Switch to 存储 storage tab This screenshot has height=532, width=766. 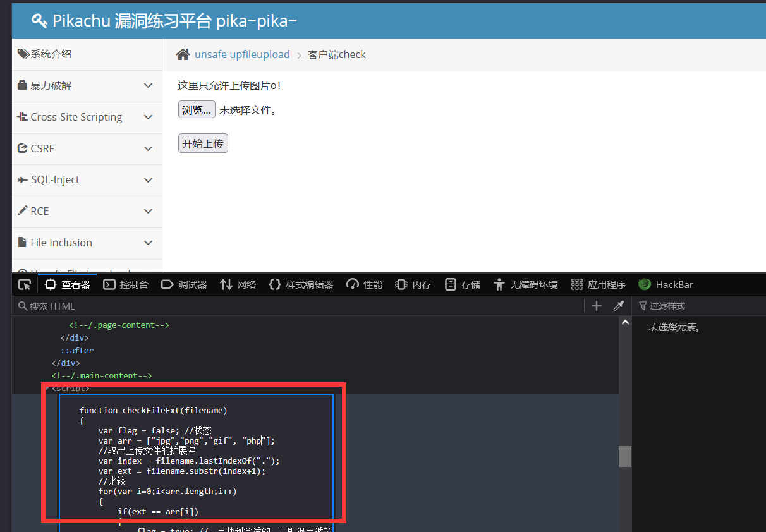pyautogui.click(x=462, y=284)
